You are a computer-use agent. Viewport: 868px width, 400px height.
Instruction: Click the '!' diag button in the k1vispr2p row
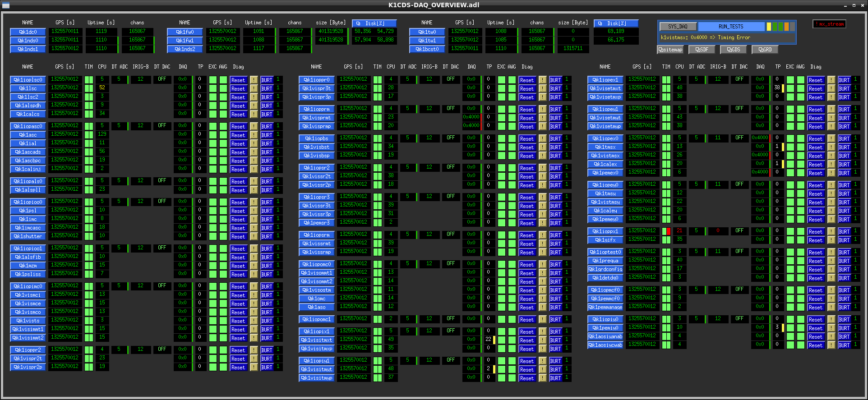[254, 367]
